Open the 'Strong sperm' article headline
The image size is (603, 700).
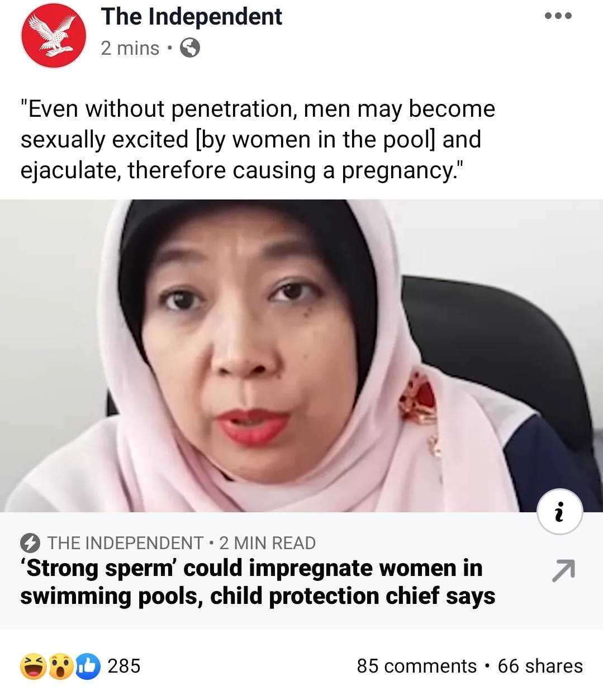258,582
